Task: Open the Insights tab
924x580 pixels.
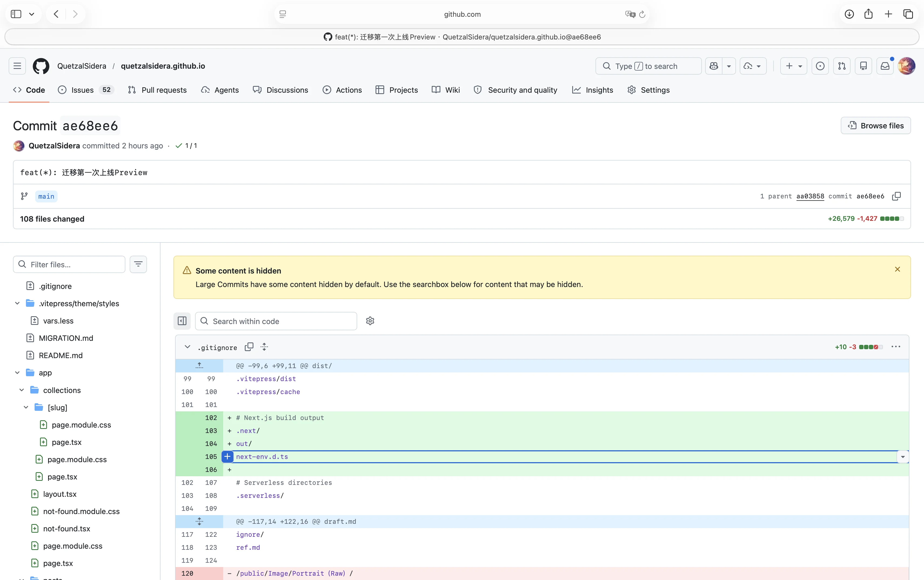Action: tap(593, 90)
